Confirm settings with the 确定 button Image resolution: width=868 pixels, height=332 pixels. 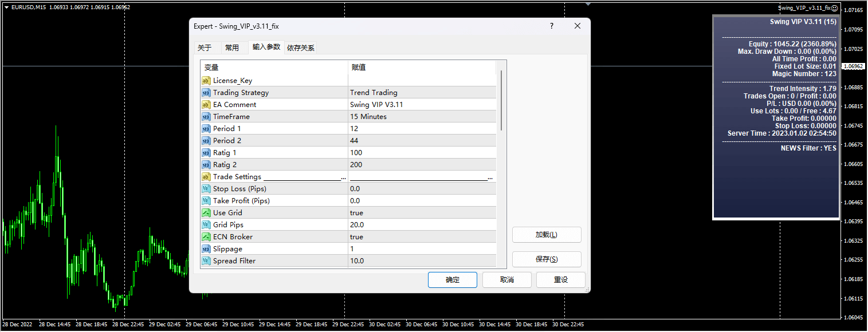click(452, 280)
